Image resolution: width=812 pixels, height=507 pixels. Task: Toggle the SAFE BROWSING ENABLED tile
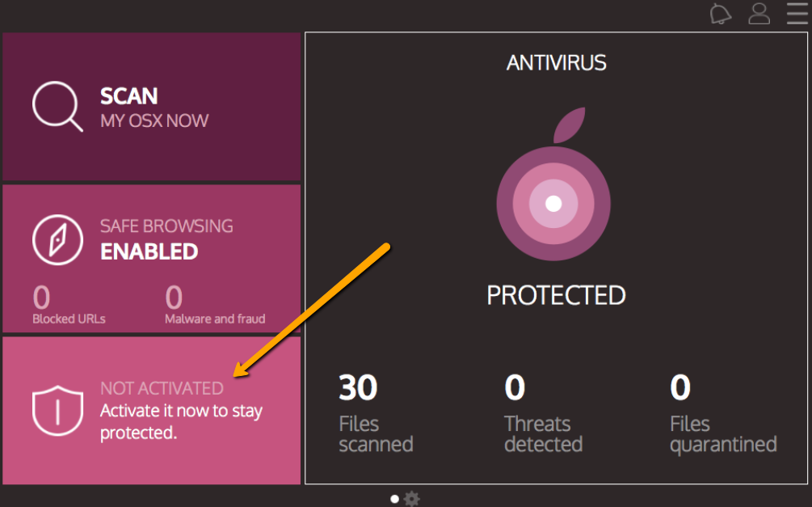(x=152, y=258)
